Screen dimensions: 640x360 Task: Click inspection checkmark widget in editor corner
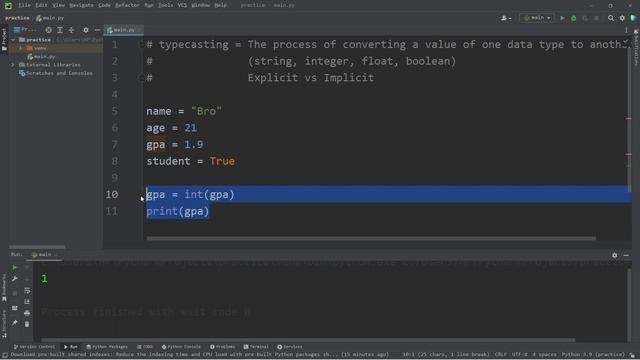(x=625, y=42)
